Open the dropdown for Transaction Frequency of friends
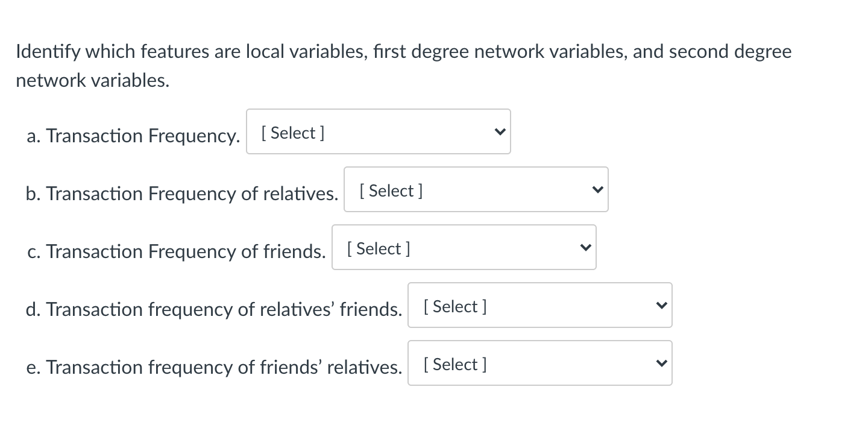Viewport: 868px width, 422px height. point(464,247)
